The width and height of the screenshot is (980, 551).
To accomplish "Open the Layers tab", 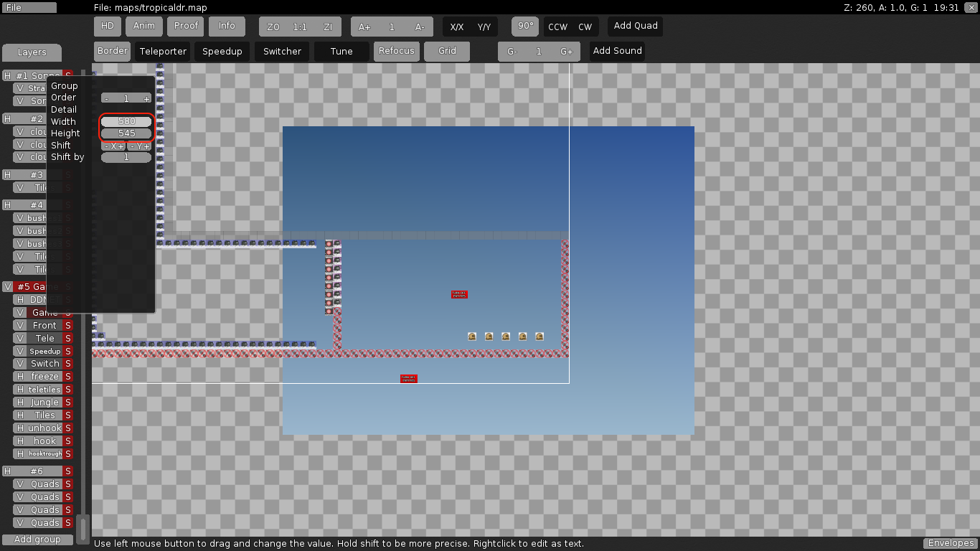I will click(x=32, y=52).
